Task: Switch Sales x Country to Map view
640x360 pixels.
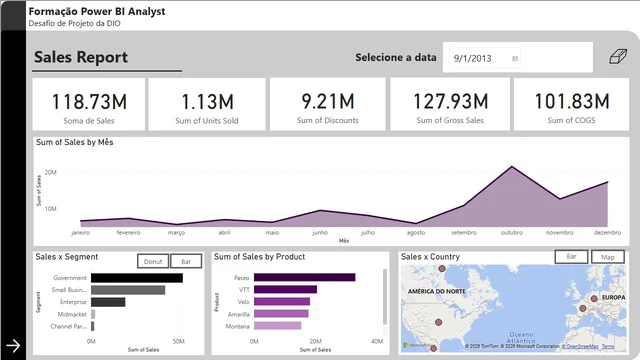Action: point(608,257)
